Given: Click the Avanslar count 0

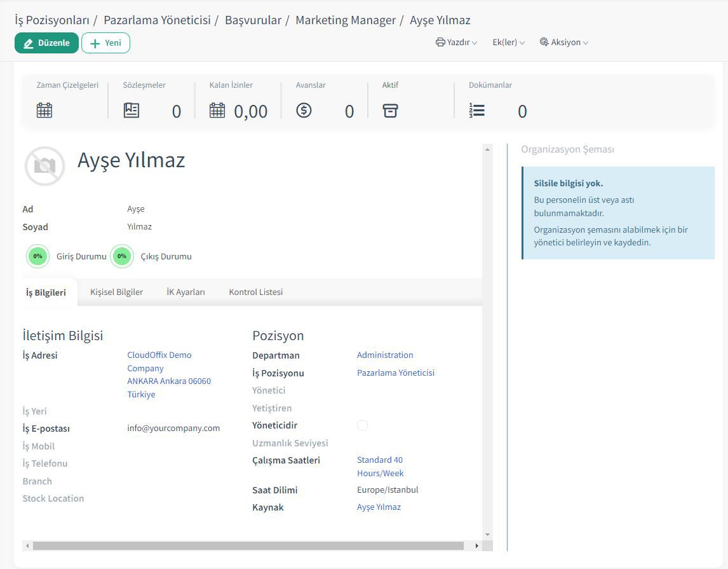Looking at the screenshot, I should pyautogui.click(x=349, y=111).
